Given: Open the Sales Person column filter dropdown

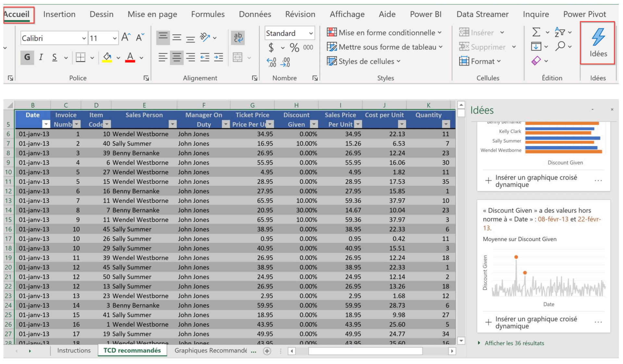Looking at the screenshot, I should pos(173,124).
